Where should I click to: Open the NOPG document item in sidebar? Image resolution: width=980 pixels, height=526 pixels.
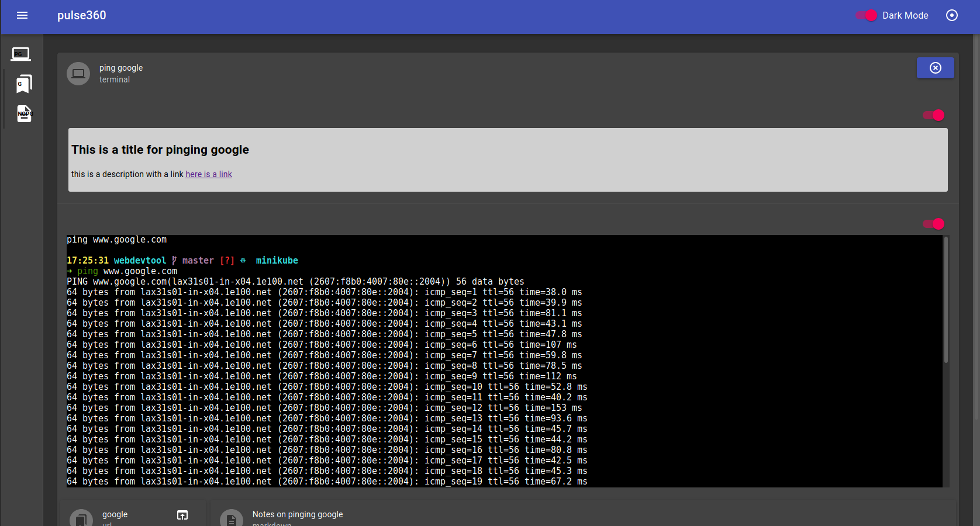point(25,113)
